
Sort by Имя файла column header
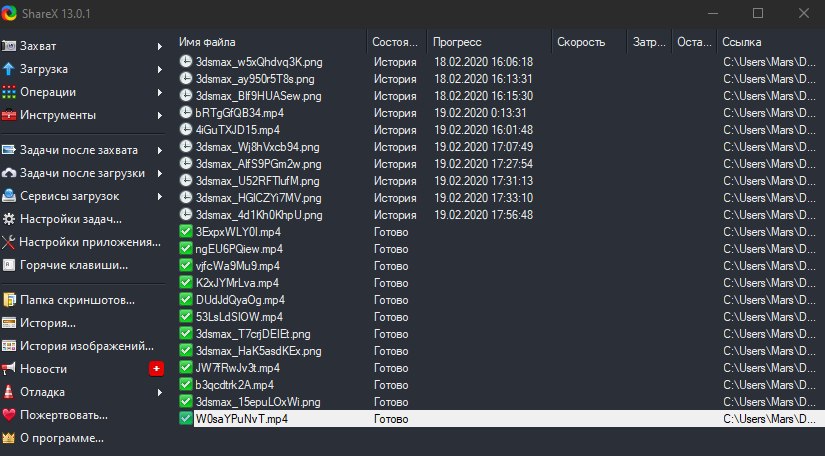point(271,42)
